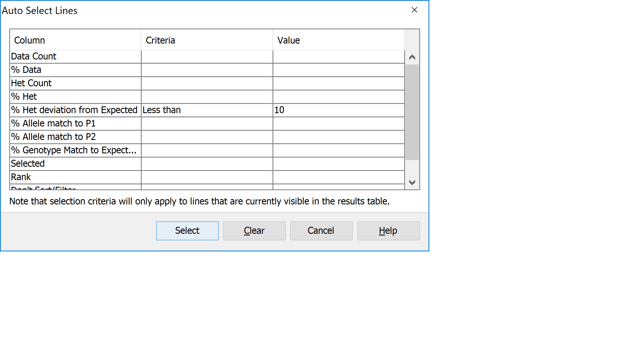Screen dimensions: 644x362
Task: Click the Criteria column header
Action: (207, 40)
